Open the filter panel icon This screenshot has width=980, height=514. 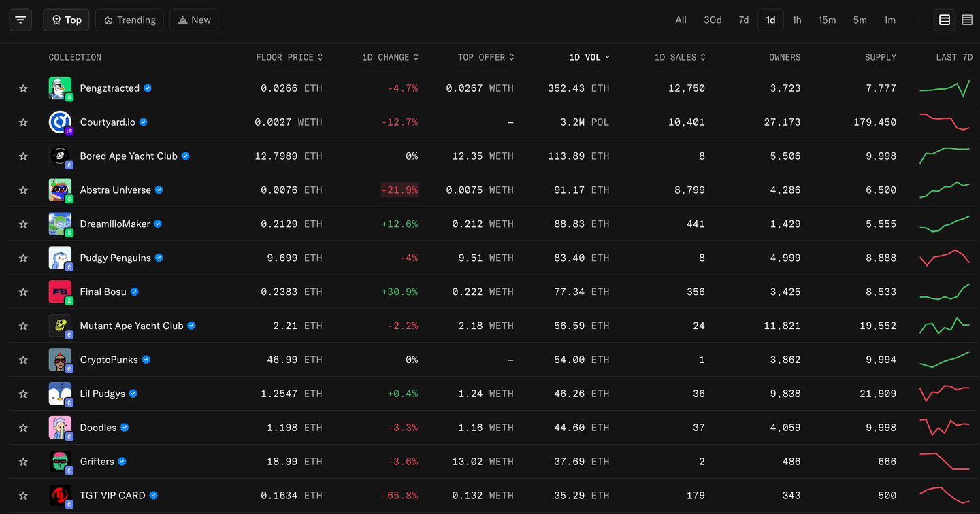(20, 20)
